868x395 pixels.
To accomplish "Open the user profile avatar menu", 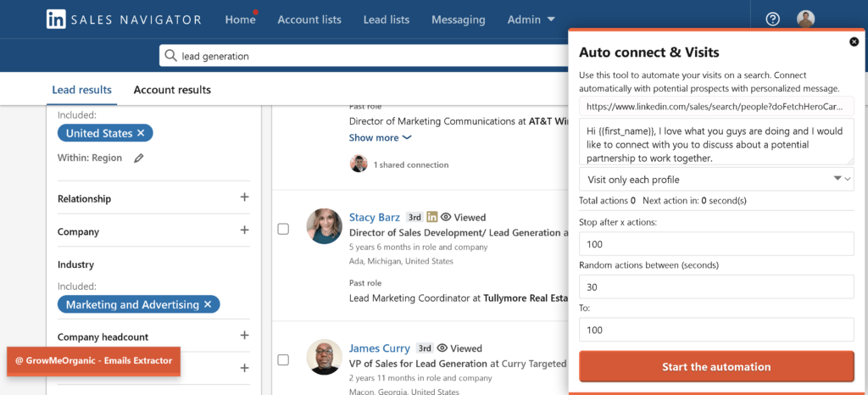I will (x=805, y=19).
